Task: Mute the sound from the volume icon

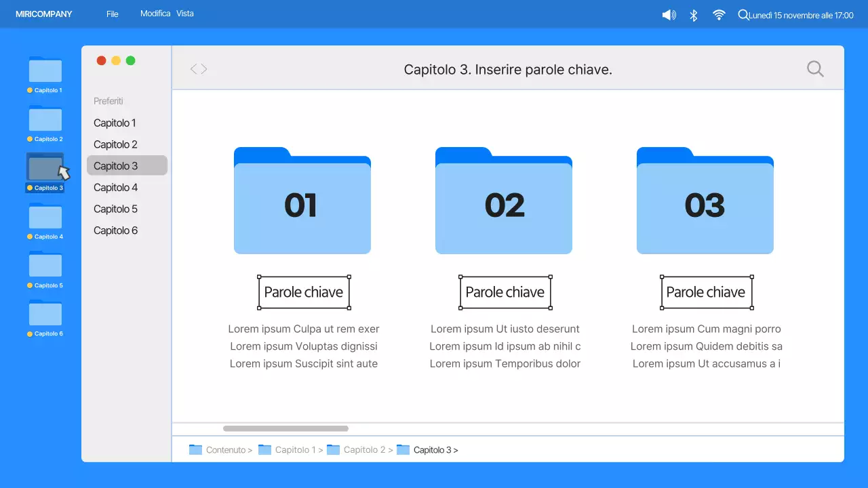Action: click(668, 14)
